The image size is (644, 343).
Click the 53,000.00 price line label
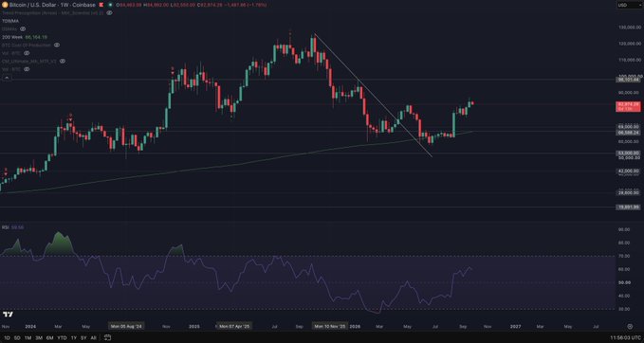pos(629,153)
